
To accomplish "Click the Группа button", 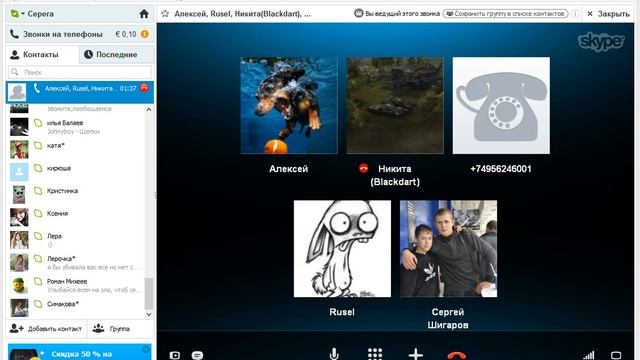I will (x=111, y=329).
